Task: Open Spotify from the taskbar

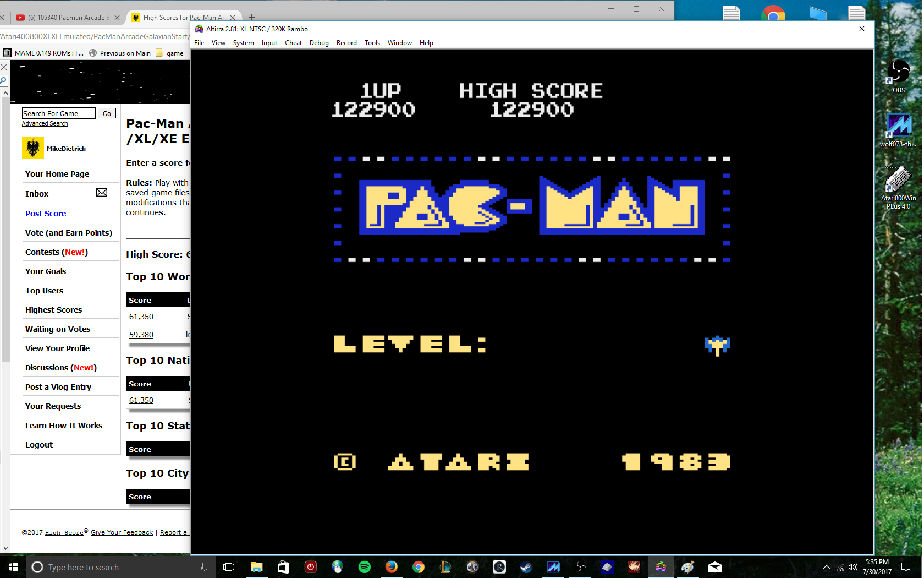Action: click(365, 567)
